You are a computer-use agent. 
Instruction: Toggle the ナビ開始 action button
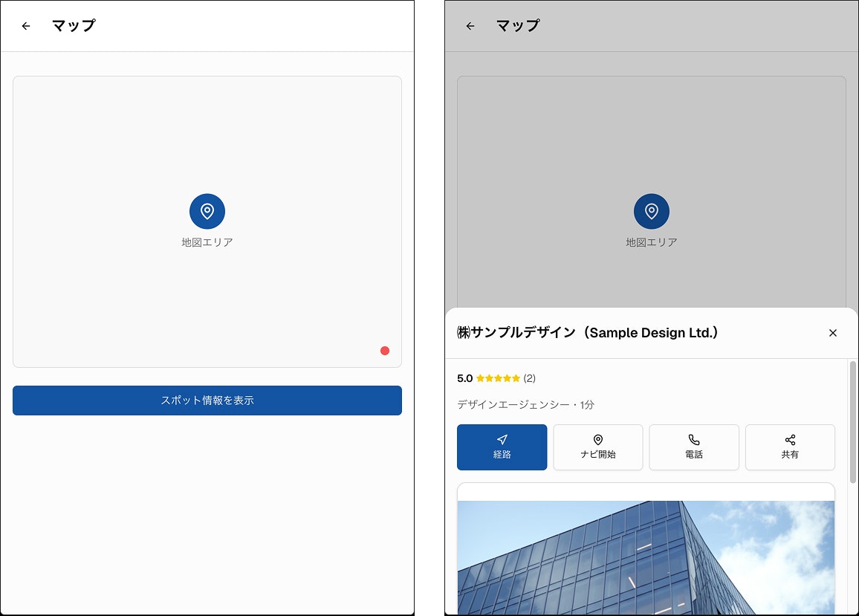point(597,447)
